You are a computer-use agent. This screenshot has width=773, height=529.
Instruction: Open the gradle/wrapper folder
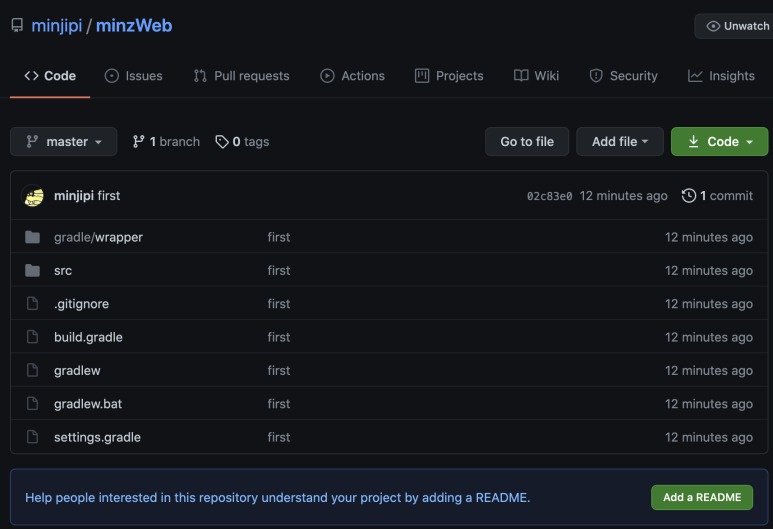pos(99,237)
